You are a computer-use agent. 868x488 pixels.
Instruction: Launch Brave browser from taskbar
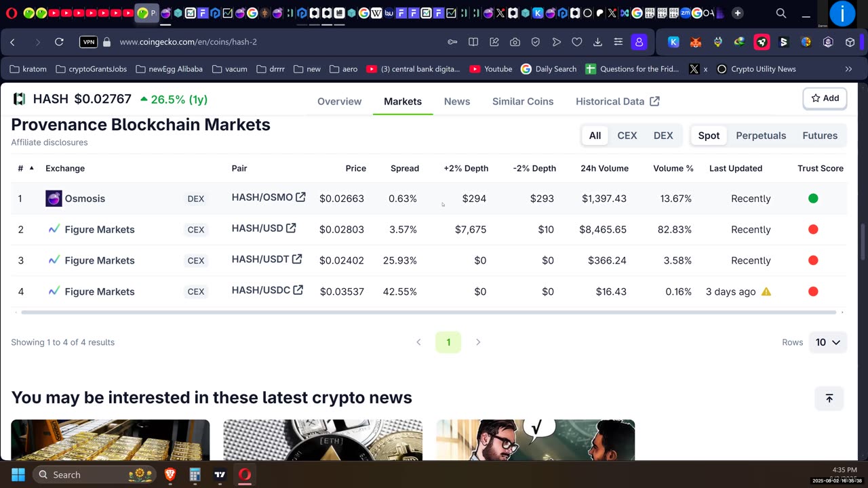pyautogui.click(x=170, y=474)
